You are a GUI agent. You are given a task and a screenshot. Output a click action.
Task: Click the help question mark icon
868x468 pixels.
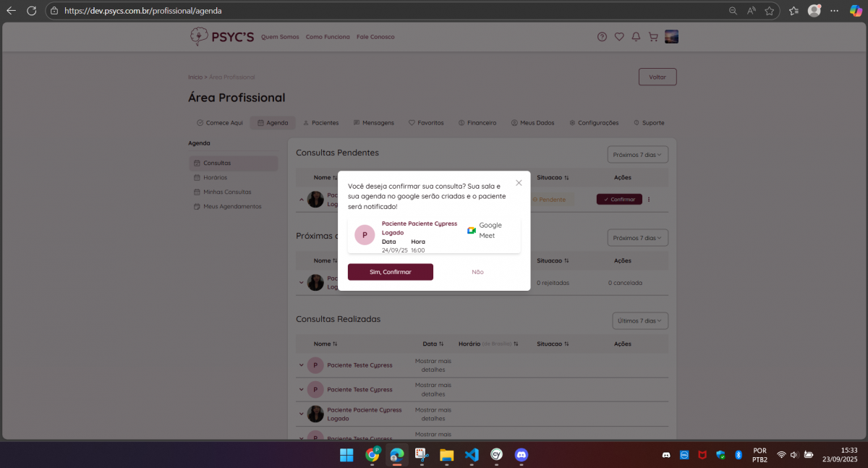pyautogui.click(x=602, y=37)
